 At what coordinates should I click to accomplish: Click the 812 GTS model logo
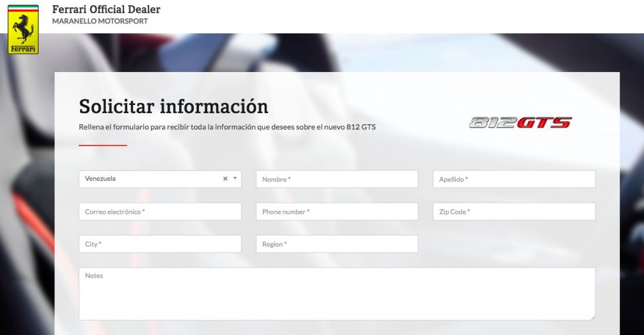520,122
